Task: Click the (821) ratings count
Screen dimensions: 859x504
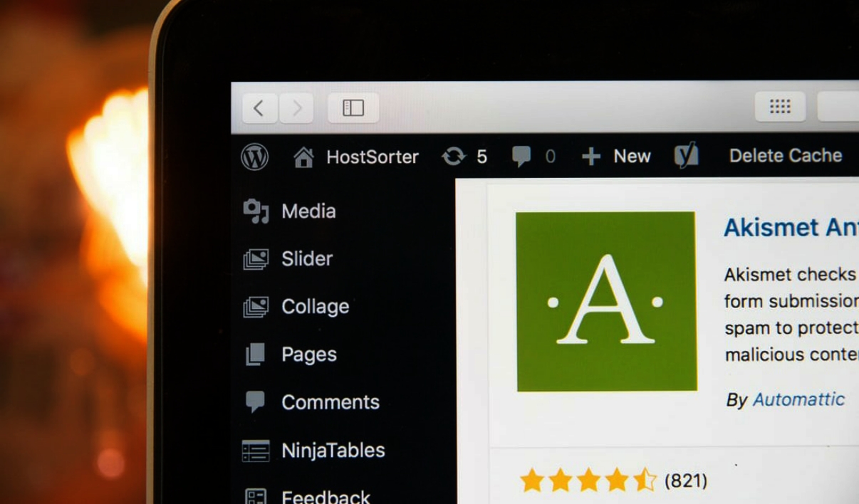Action: tap(686, 481)
